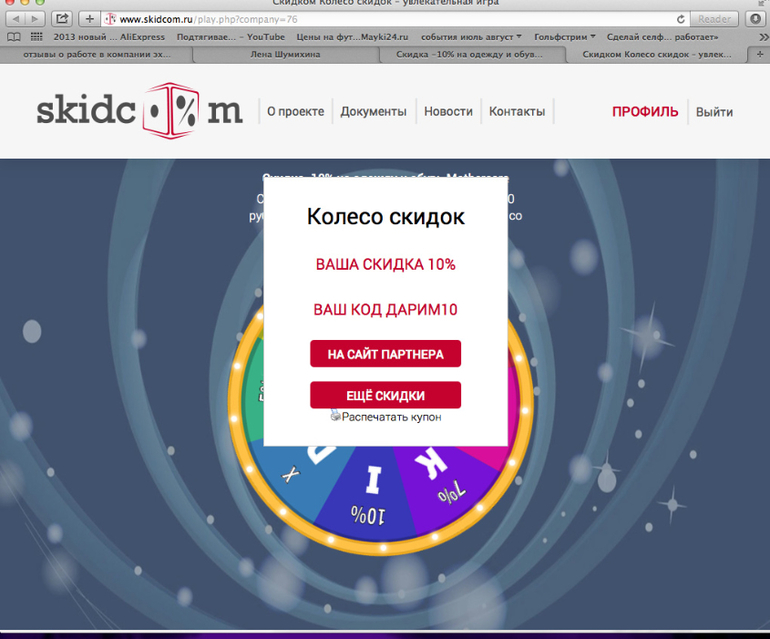Image resolution: width=770 pixels, height=639 pixels.
Task: Open the Share icon in toolbar
Action: tap(62, 19)
